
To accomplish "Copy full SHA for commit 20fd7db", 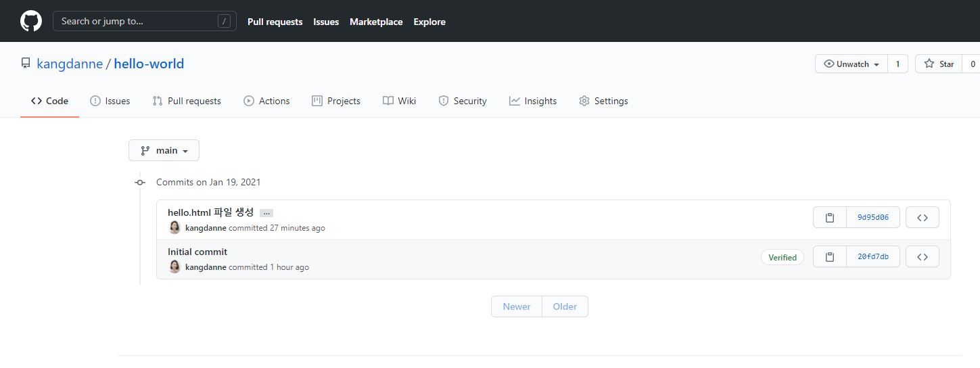I will click(x=830, y=256).
